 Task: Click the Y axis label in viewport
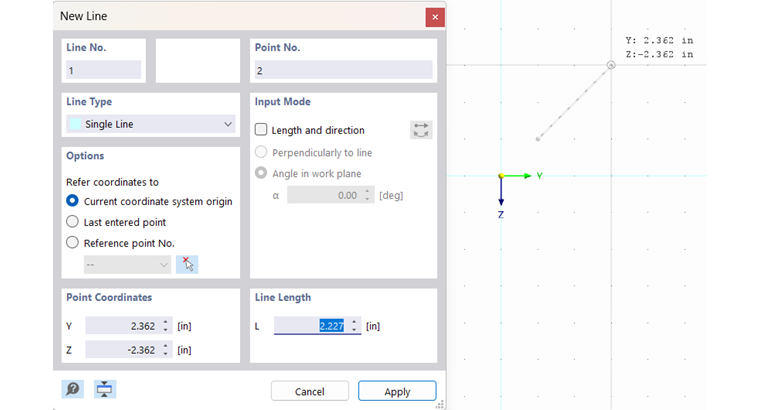[x=539, y=176]
